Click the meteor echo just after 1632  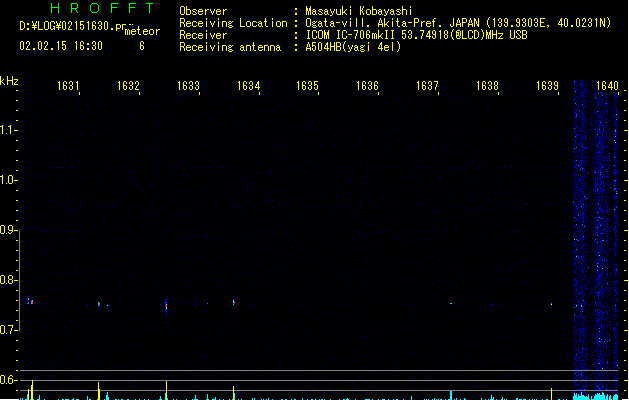[x=166, y=306]
